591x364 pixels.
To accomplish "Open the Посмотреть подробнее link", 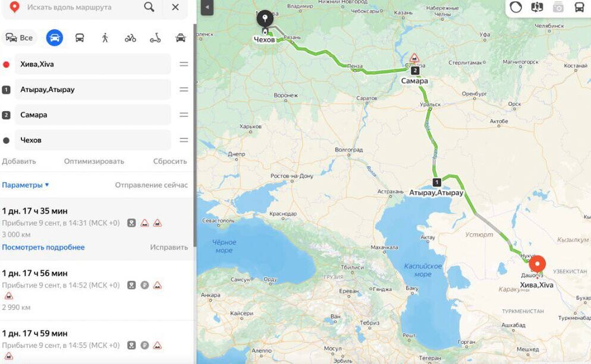I will pyautogui.click(x=43, y=247).
